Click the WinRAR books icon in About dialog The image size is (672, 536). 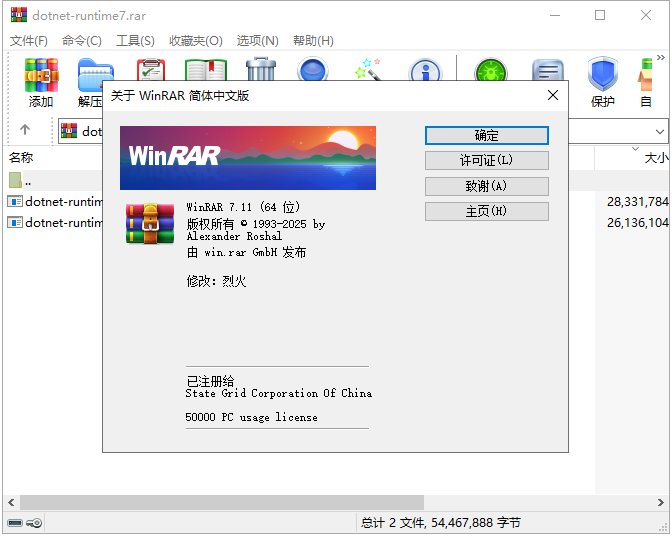pos(150,224)
